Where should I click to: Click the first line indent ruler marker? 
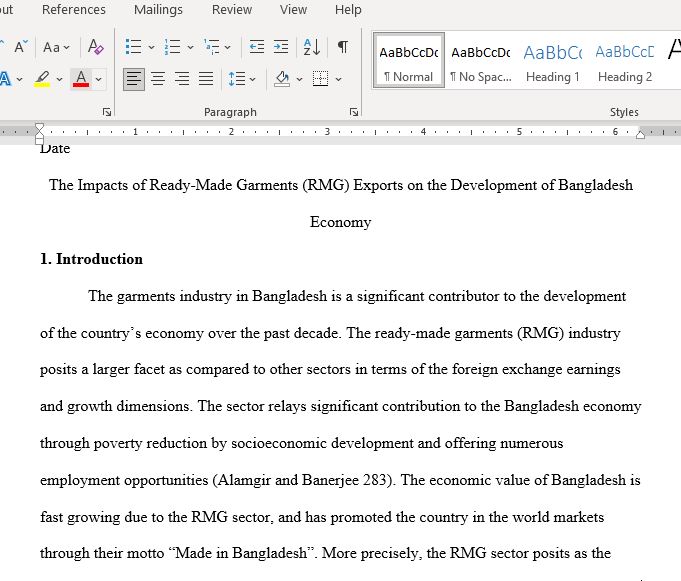pos(39,127)
